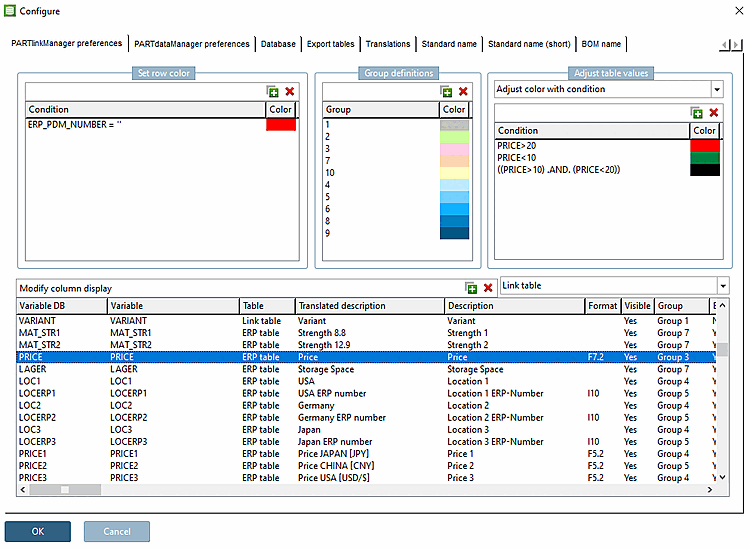Click red color swatch for ERP_PDM_NUMBER condition

coord(281,125)
